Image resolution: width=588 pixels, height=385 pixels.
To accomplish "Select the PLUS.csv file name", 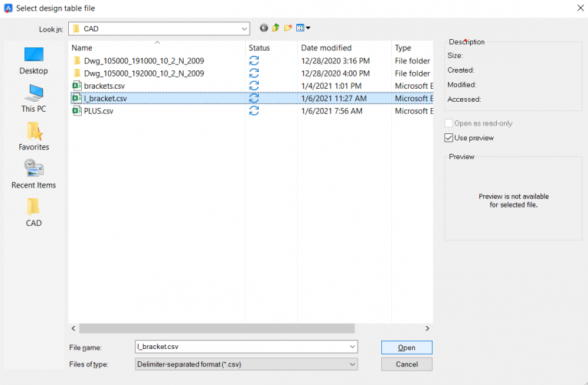I will pos(99,111).
